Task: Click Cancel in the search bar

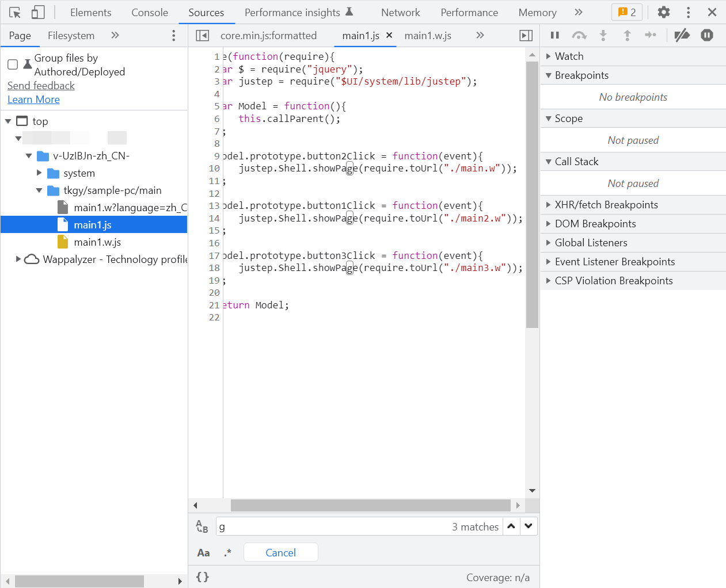Action: pos(280,553)
